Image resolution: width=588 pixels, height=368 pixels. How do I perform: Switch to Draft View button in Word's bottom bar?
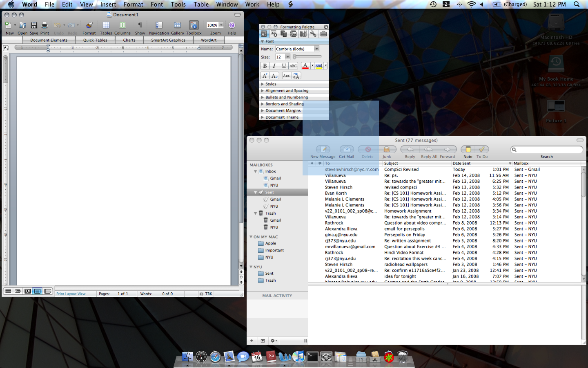point(8,291)
